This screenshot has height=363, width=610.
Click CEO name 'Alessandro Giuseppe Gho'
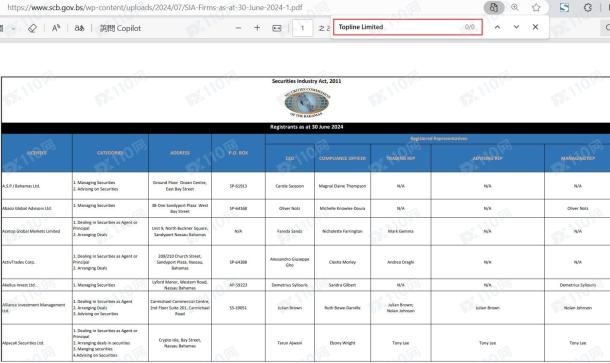[290, 262]
